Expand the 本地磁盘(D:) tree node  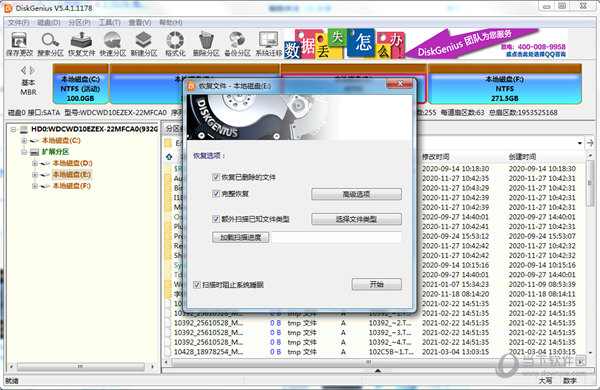[35, 163]
